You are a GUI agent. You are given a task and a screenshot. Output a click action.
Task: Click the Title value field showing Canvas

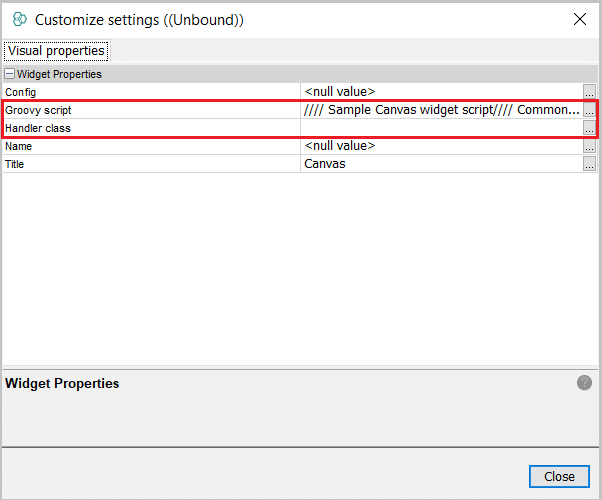(x=440, y=164)
